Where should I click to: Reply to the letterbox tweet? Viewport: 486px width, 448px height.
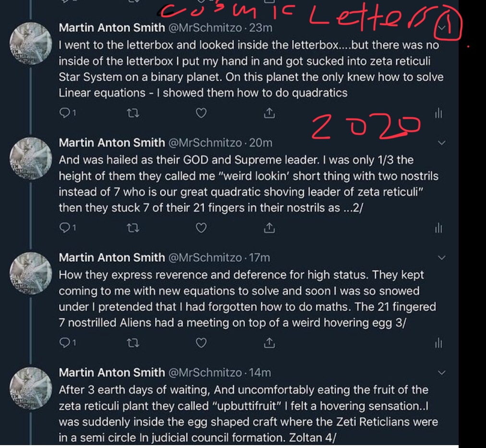67,113
